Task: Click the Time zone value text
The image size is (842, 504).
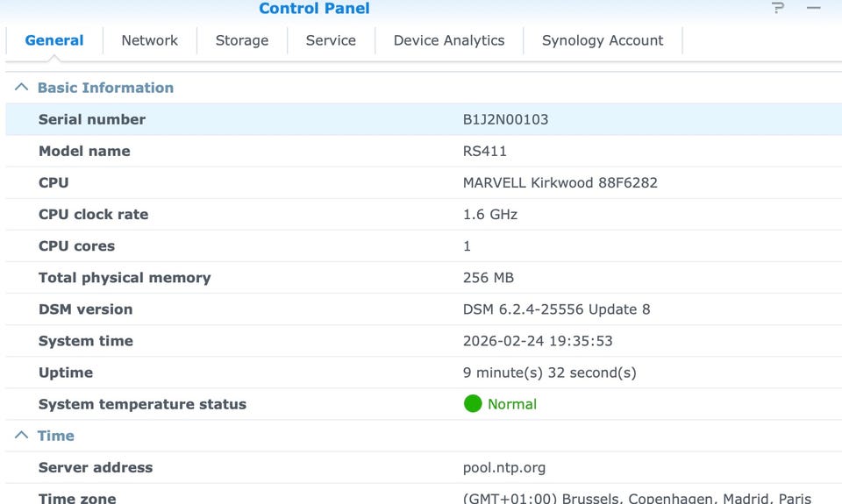Action: tap(637, 498)
